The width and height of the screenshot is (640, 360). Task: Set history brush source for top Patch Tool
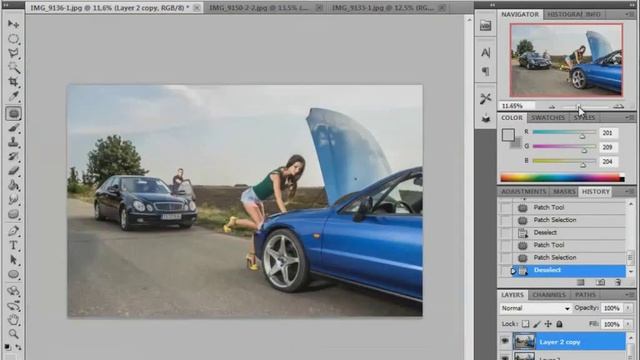506,208
